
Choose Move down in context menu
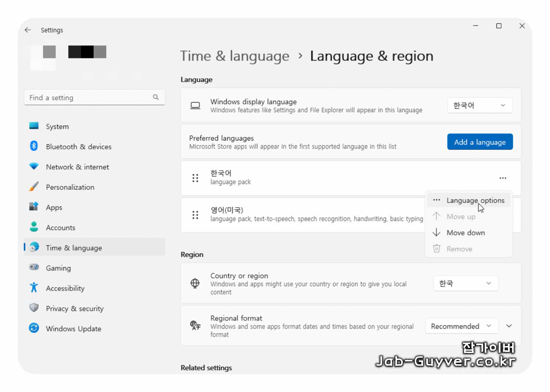click(466, 233)
